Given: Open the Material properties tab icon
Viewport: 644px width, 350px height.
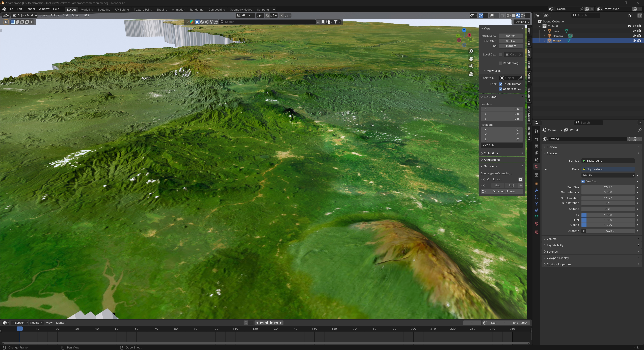Looking at the screenshot, I should pos(536,224).
